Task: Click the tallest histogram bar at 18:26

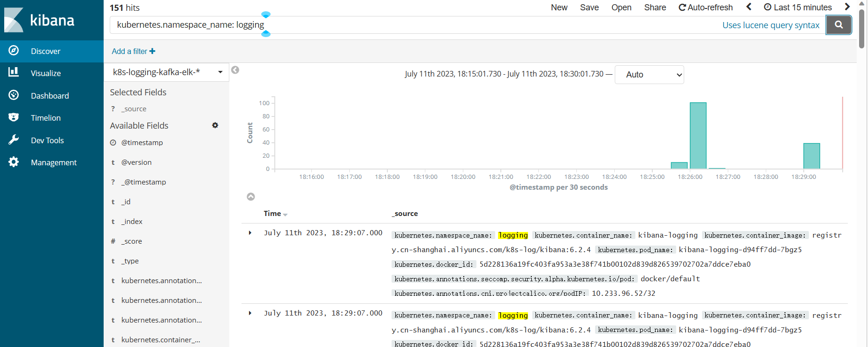Action: click(698, 136)
